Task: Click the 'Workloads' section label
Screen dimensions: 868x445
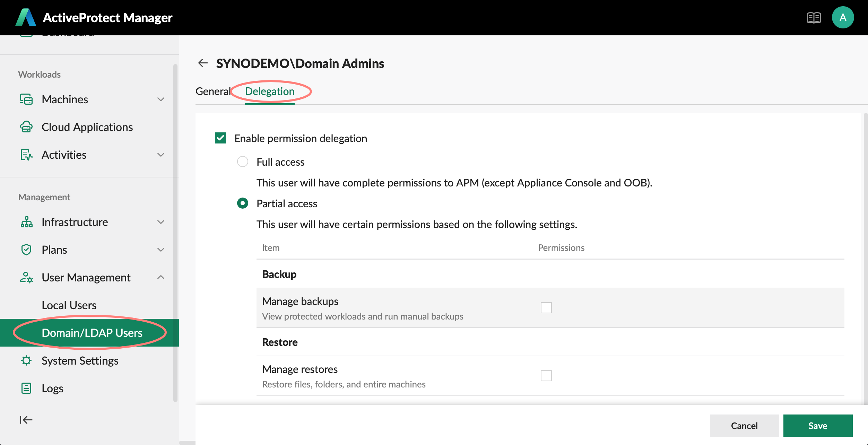Action: (40, 74)
